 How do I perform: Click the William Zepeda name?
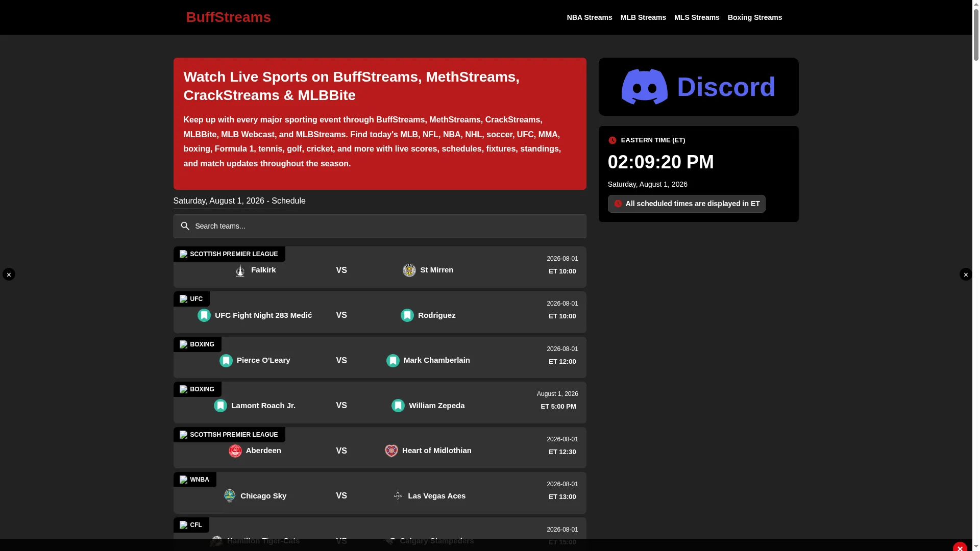pos(437,406)
